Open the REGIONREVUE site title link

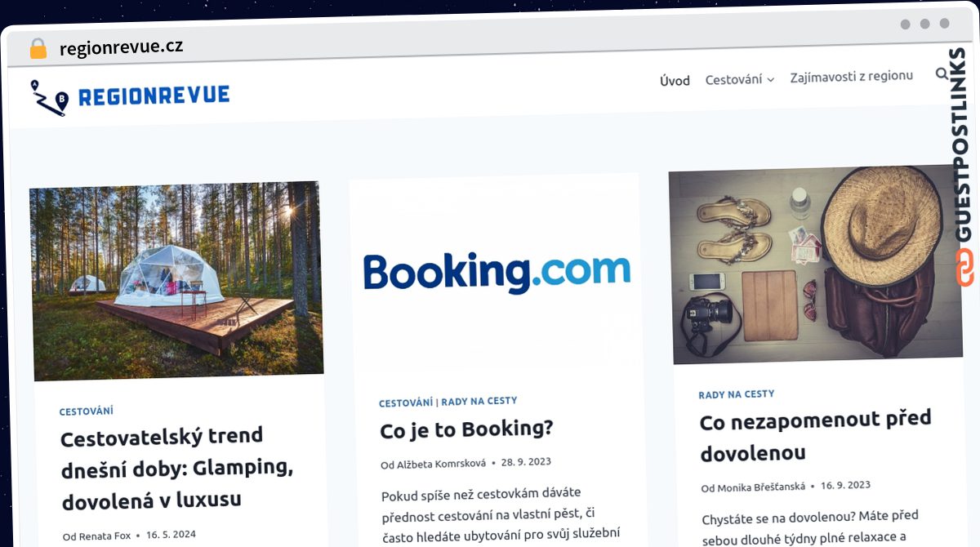coord(154,96)
